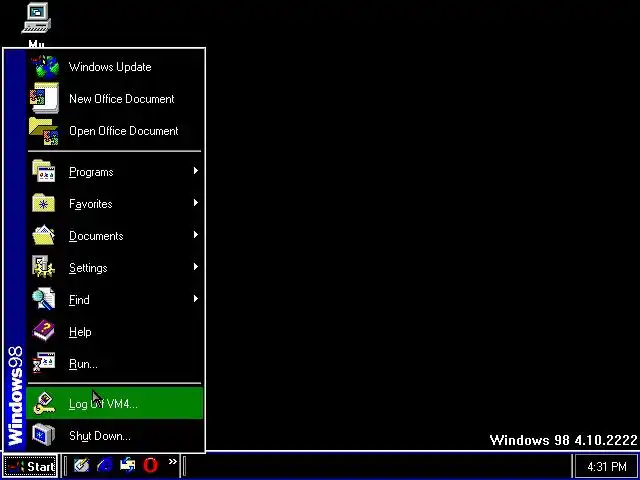This screenshot has height=480, width=640.
Task: Expand the Documents submenu arrow
Action: coord(196,235)
